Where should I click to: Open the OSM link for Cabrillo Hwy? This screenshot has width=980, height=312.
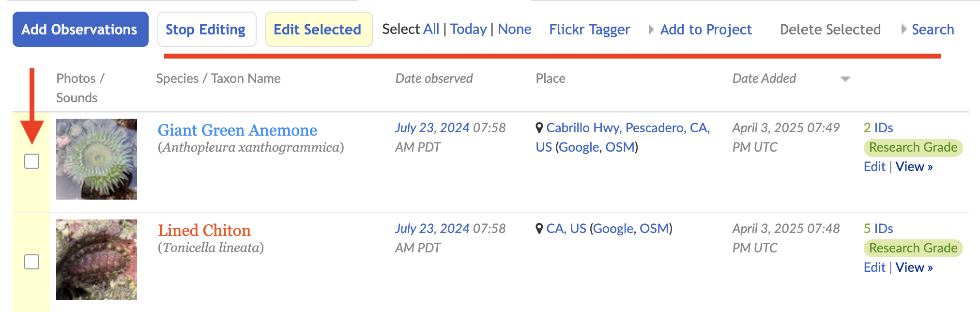(620, 147)
